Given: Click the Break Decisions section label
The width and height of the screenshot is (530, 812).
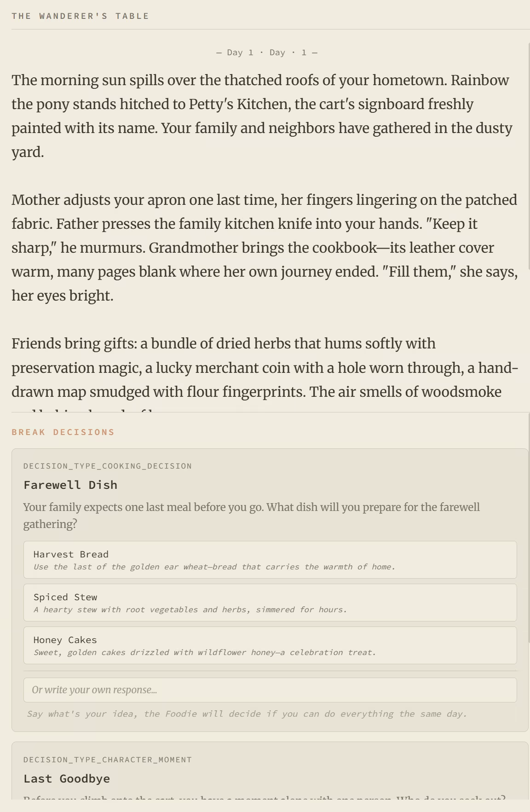Looking at the screenshot, I should pos(63,432).
